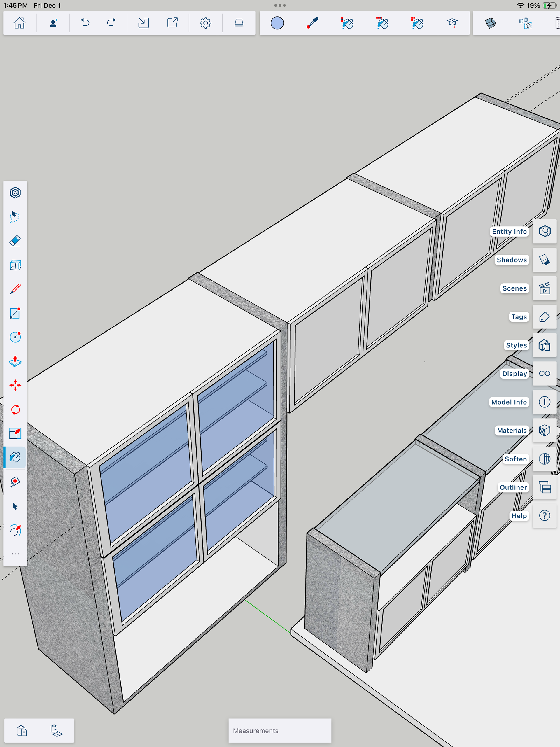Select the Eraser tool

[x=15, y=241]
